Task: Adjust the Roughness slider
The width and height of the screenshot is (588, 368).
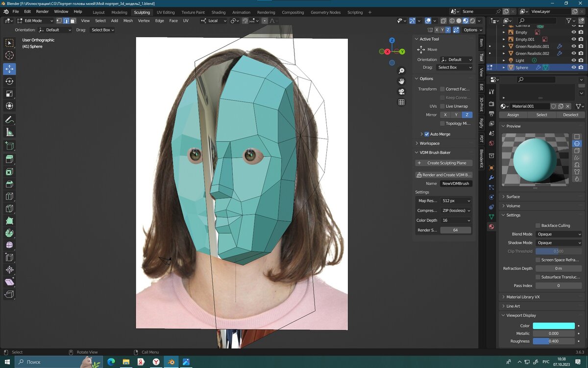Action: (x=554, y=341)
